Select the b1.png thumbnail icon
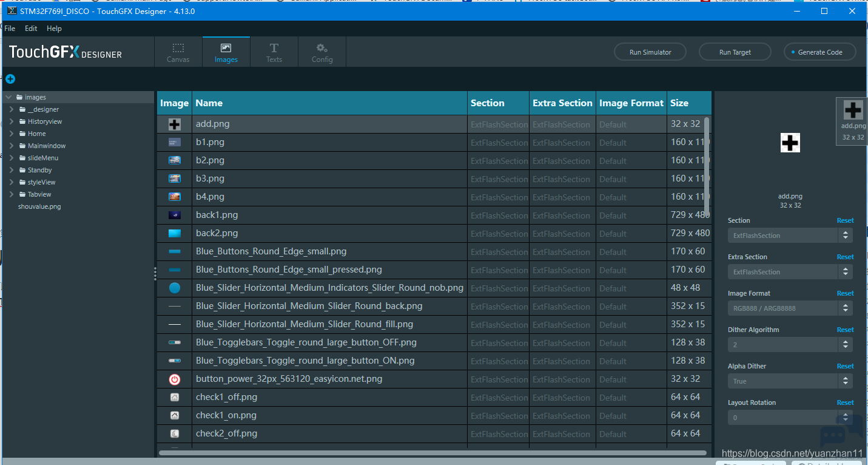The height and width of the screenshot is (465, 868). click(x=175, y=142)
